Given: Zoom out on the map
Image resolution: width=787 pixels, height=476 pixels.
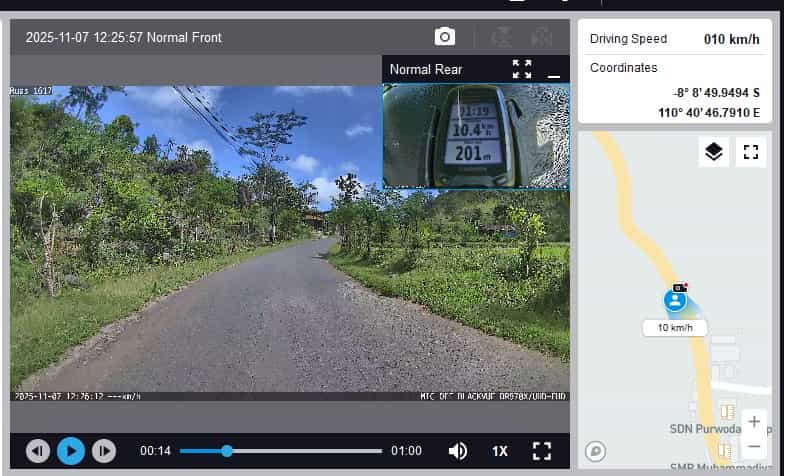Looking at the screenshot, I should [753, 446].
